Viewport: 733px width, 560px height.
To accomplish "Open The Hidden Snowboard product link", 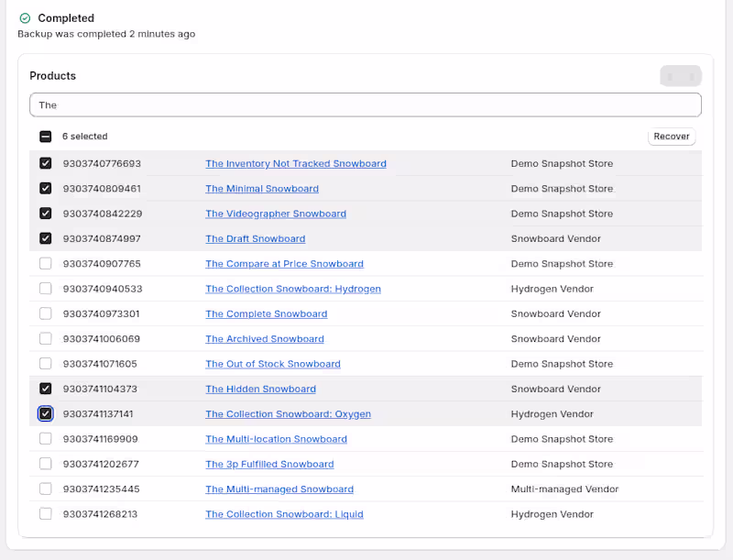I will 260,389.
